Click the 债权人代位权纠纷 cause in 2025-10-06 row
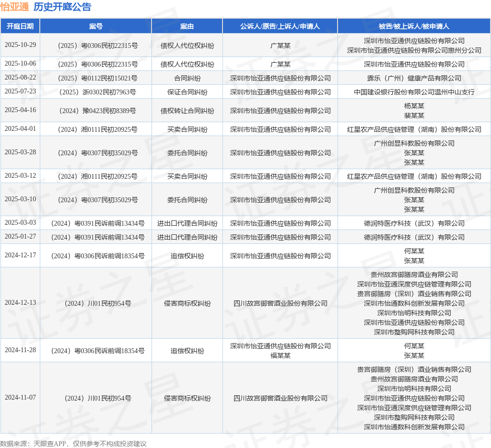This screenshot has height=448, width=491. click(187, 65)
